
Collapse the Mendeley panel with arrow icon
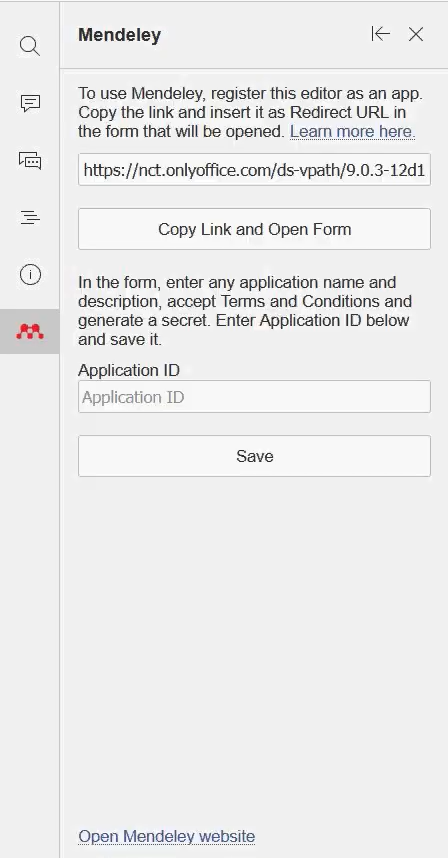pos(380,34)
